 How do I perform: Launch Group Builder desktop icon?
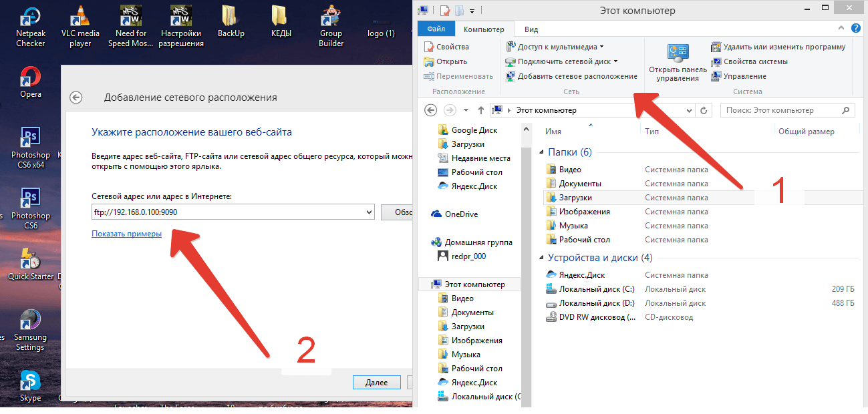[331, 27]
